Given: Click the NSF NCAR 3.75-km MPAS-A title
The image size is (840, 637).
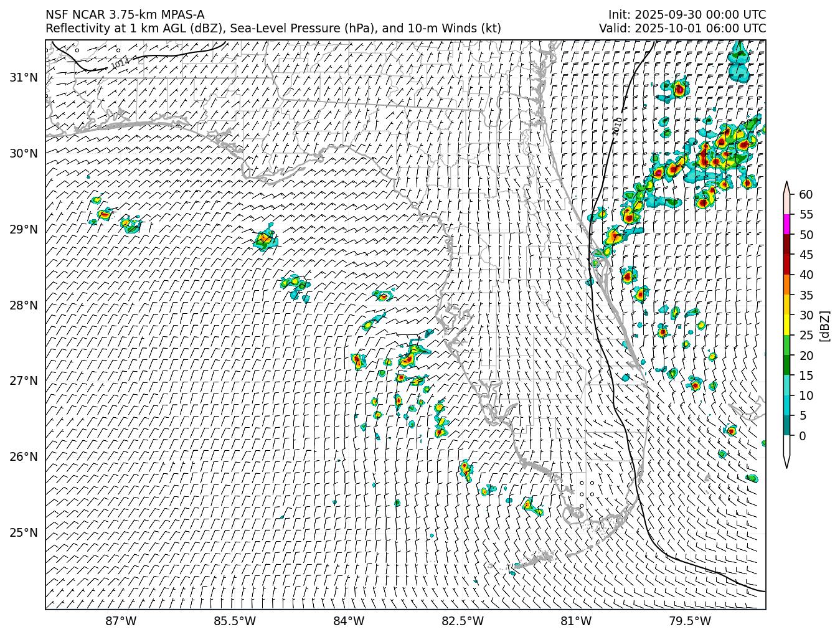Looking at the screenshot, I should (125, 15).
